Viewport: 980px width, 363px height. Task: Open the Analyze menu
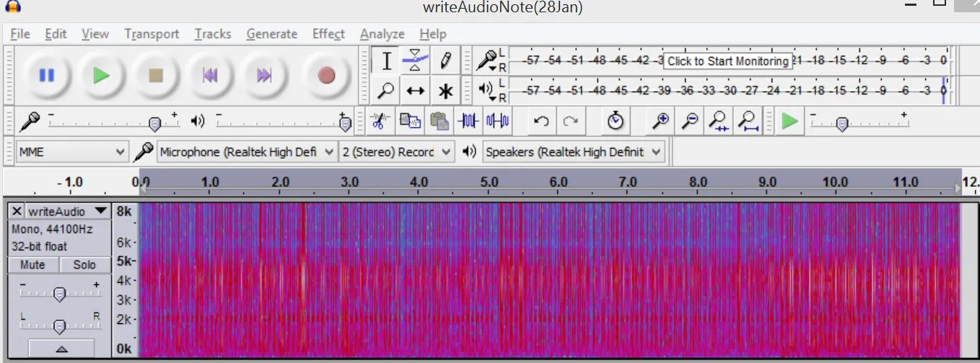click(x=382, y=34)
